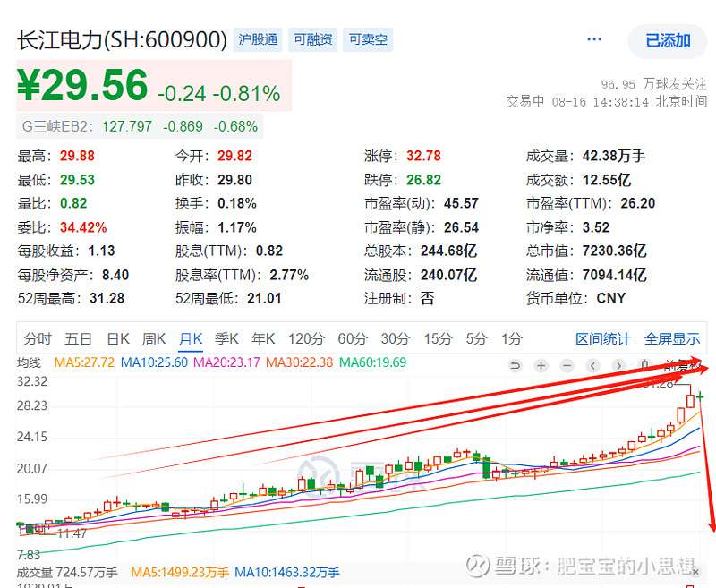Click the 货币单位 CNY value
This screenshot has height=588, width=716.
tap(610, 299)
